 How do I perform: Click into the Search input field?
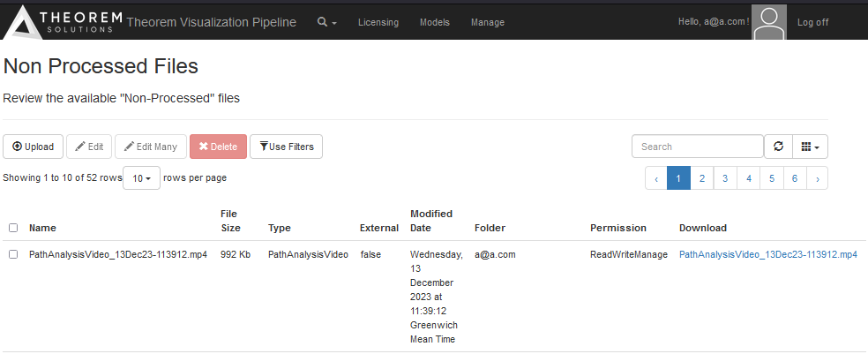(697, 147)
